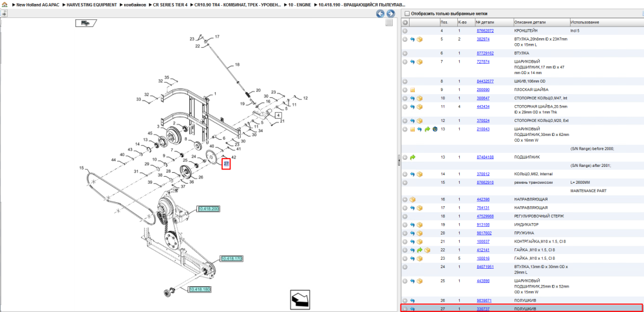
Task: Select 'ПРУЖИНА' description text
Action: point(524,233)
